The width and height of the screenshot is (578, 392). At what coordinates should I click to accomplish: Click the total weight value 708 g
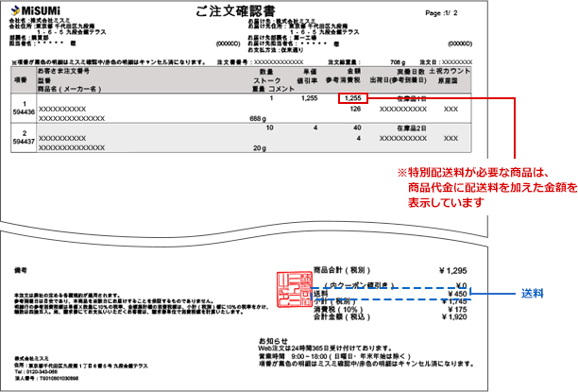398,62
